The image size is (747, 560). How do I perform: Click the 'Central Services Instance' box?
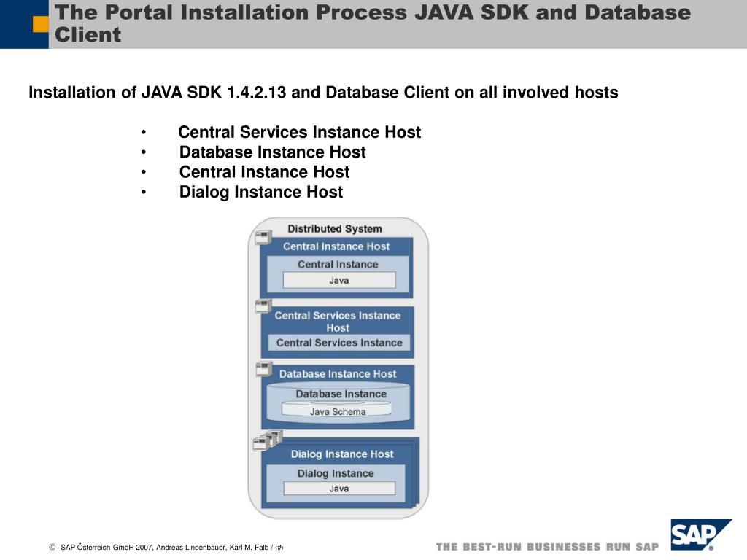339,343
